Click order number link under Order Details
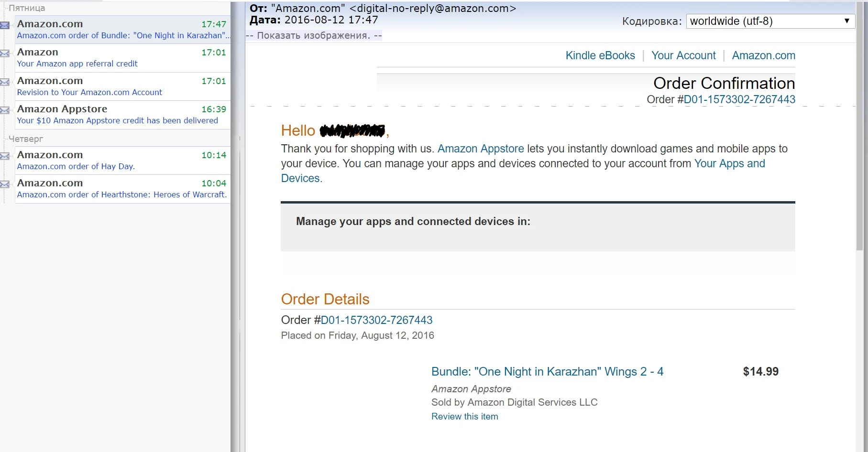 tap(376, 320)
